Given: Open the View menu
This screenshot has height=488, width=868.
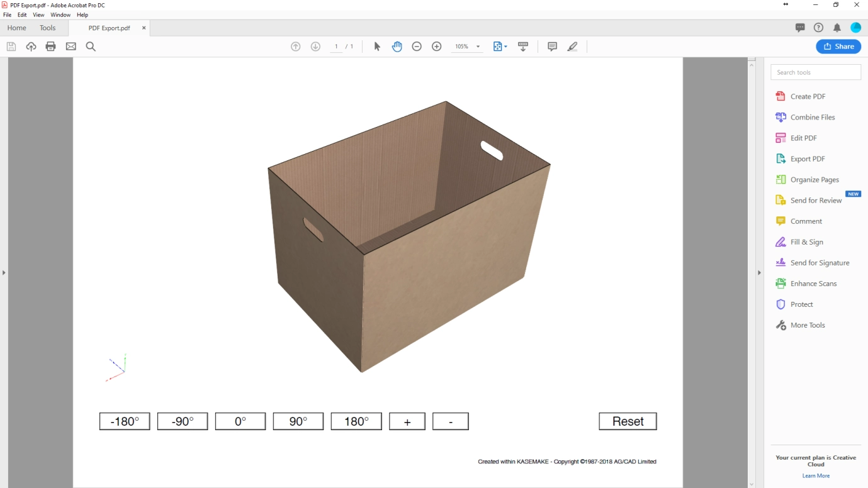Looking at the screenshot, I should tap(38, 14).
